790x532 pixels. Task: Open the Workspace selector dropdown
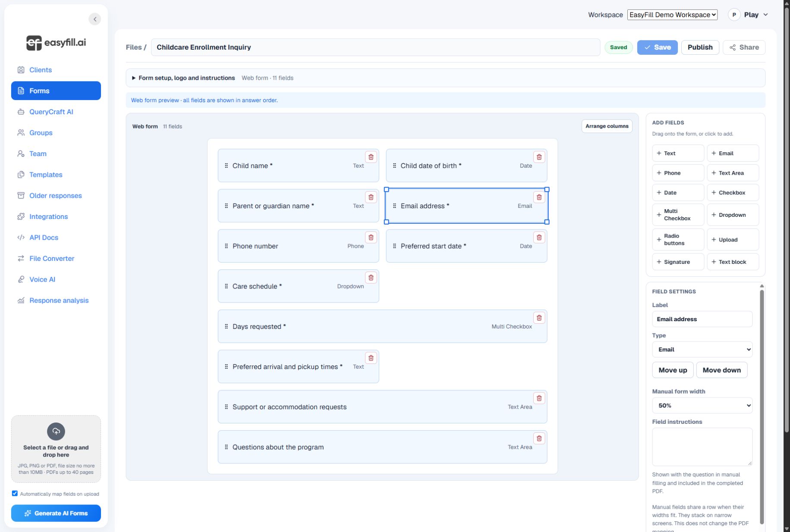coord(672,15)
